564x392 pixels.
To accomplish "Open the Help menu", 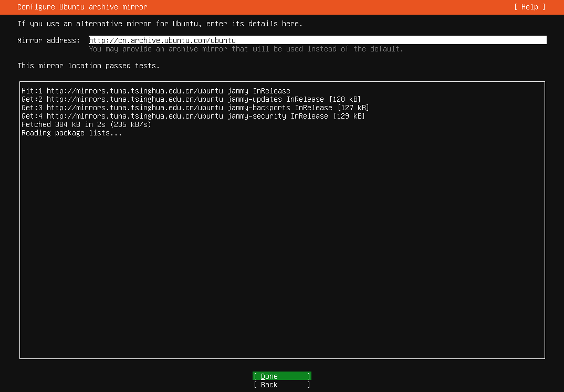I will pos(529,7).
